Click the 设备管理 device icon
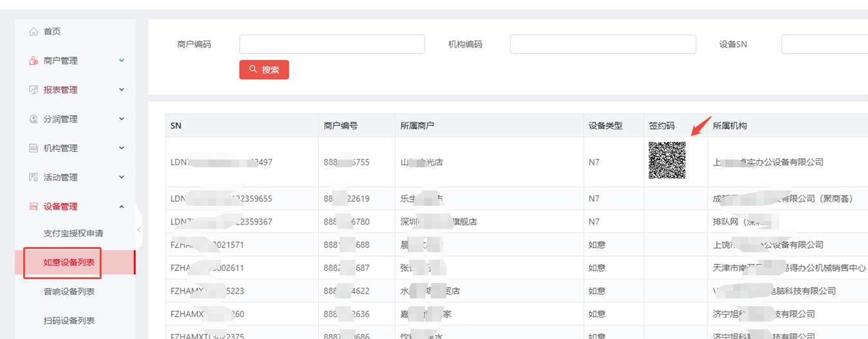The width and height of the screenshot is (868, 339). (33, 206)
